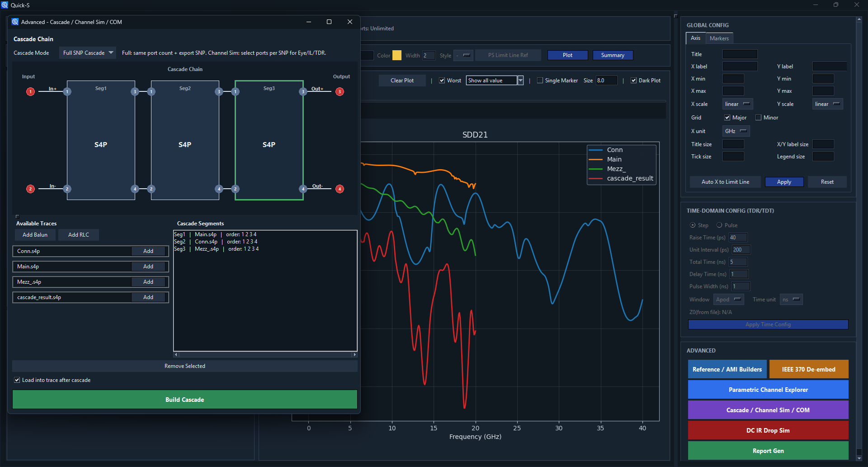This screenshot has width=868, height=467.
Task: Open the X unit GHz dropdown
Action: pos(736,131)
